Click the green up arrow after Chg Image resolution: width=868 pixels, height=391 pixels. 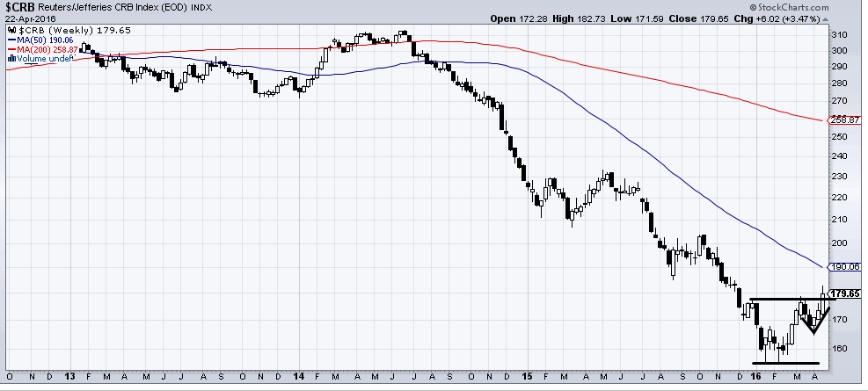[x=825, y=18]
